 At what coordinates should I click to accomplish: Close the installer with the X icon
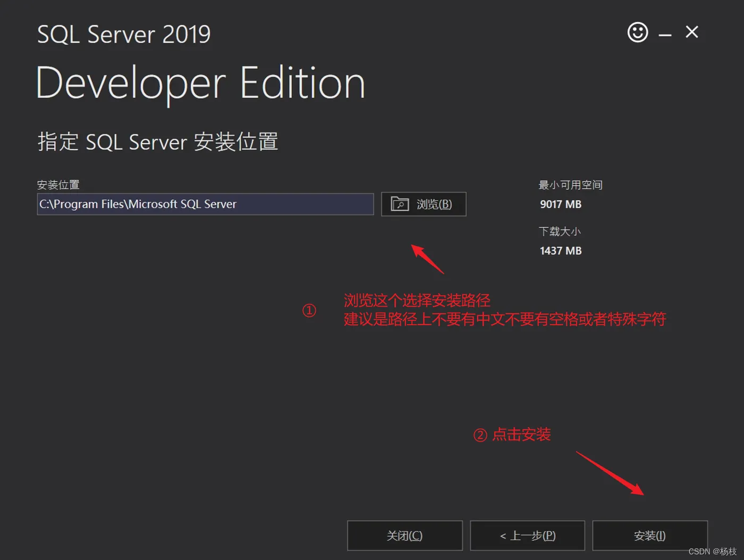(692, 32)
